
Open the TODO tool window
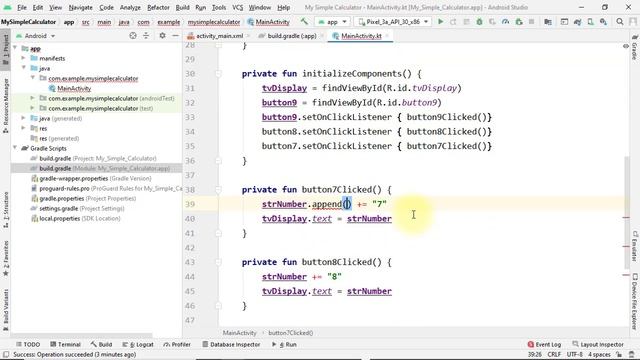(x=28, y=344)
